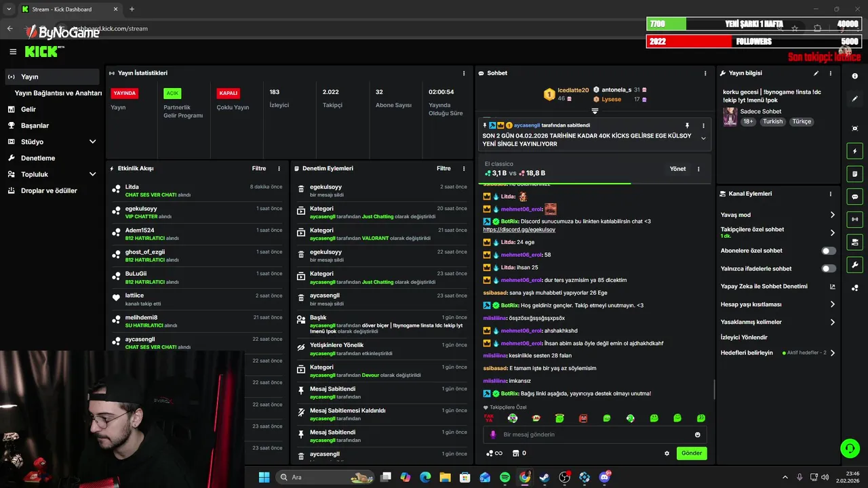Unpin the pinned chat message

click(687, 125)
